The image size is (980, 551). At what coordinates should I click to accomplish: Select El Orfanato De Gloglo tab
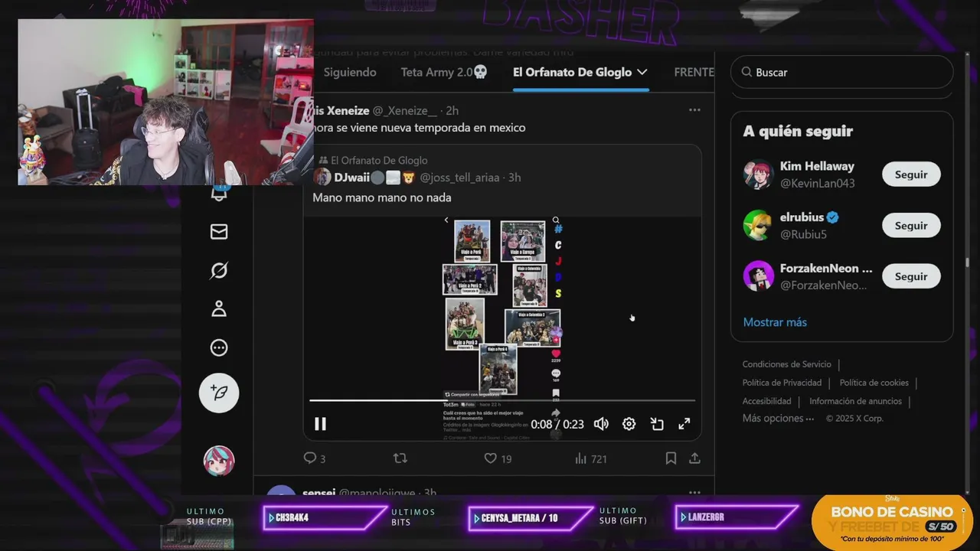coord(572,72)
